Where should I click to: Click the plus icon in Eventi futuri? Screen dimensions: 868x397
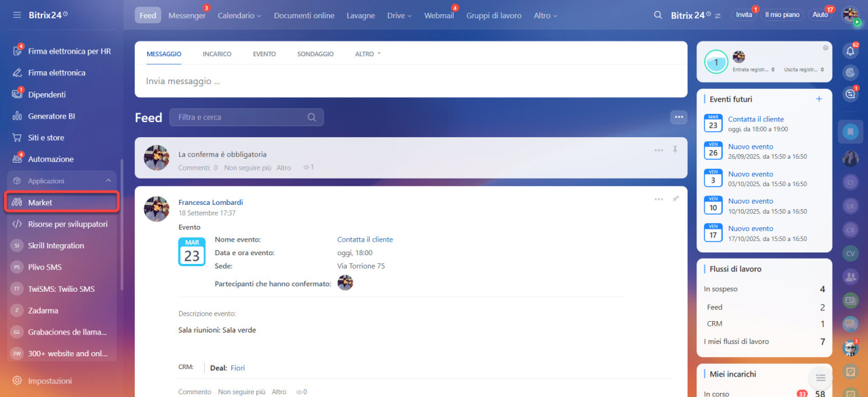pos(818,99)
